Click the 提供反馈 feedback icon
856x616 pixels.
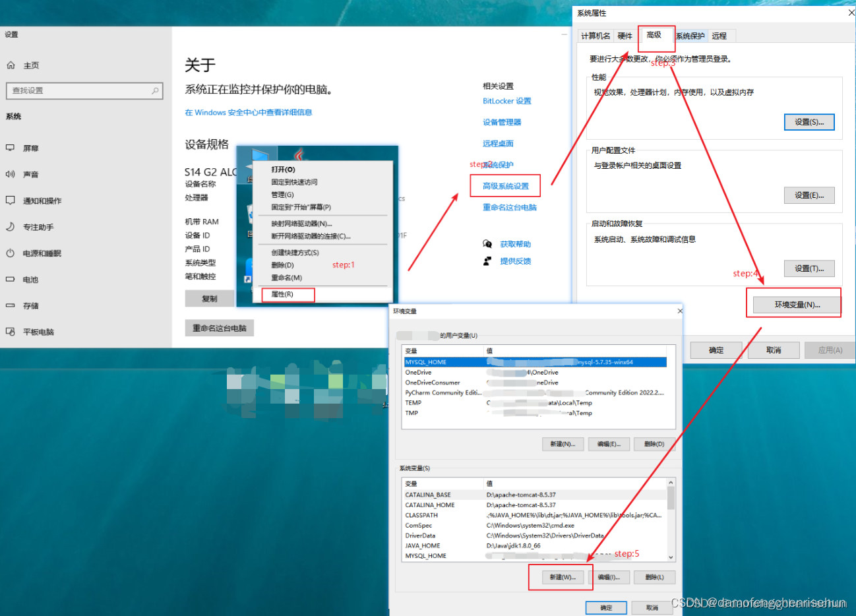[487, 261]
